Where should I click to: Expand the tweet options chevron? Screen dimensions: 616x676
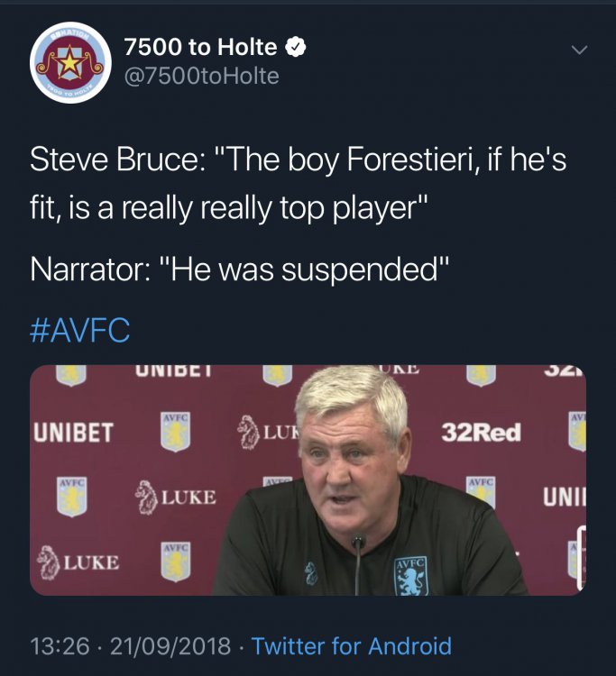pyautogui.click(x=580, y=50)
